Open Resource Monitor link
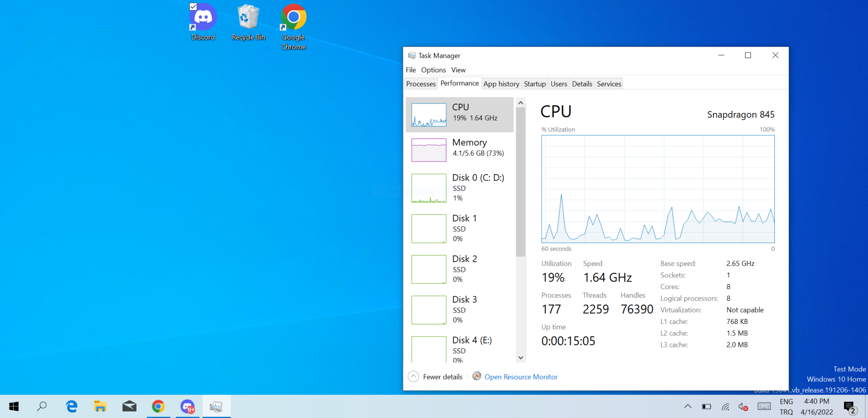 [521, 377]
